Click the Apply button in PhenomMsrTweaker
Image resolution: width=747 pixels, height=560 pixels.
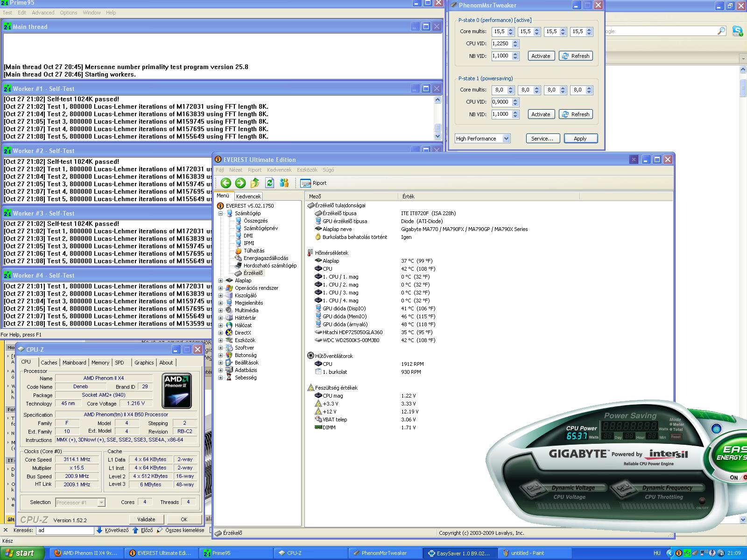[x=580, y=139]
